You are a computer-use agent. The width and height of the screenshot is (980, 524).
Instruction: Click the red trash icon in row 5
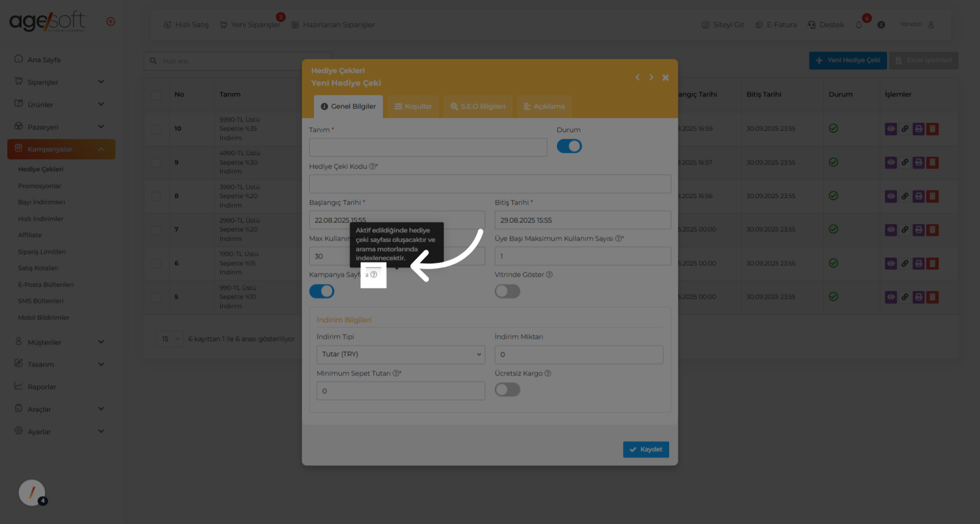[933, 297]
